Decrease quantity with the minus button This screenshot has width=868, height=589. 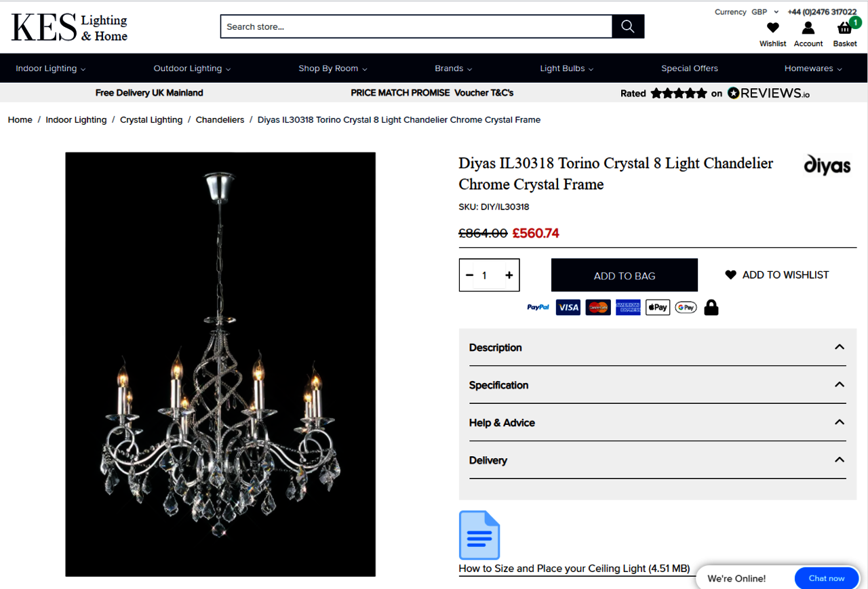pyautogui.click(x=469, y=275)
